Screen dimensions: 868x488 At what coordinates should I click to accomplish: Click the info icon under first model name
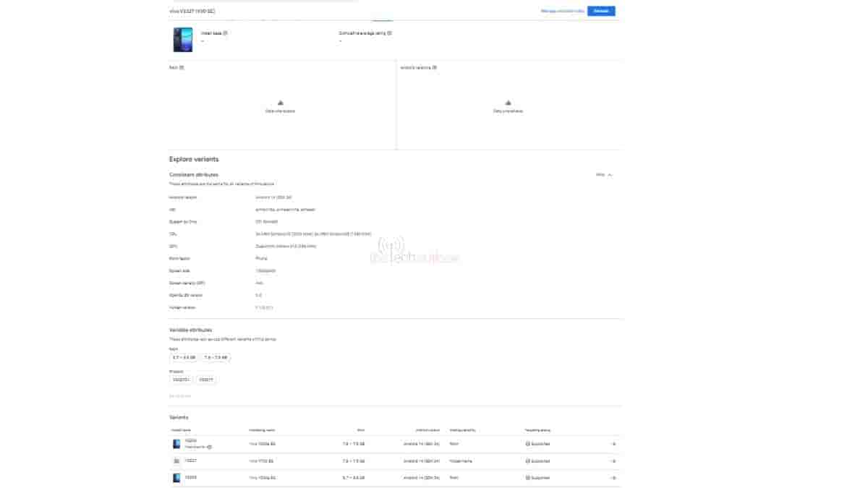[210, 447]
